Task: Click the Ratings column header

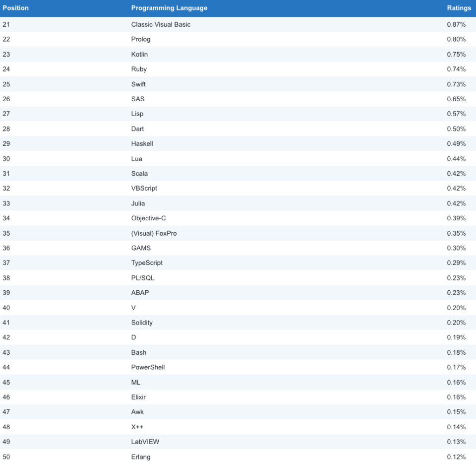Action: tap(459, 8)
